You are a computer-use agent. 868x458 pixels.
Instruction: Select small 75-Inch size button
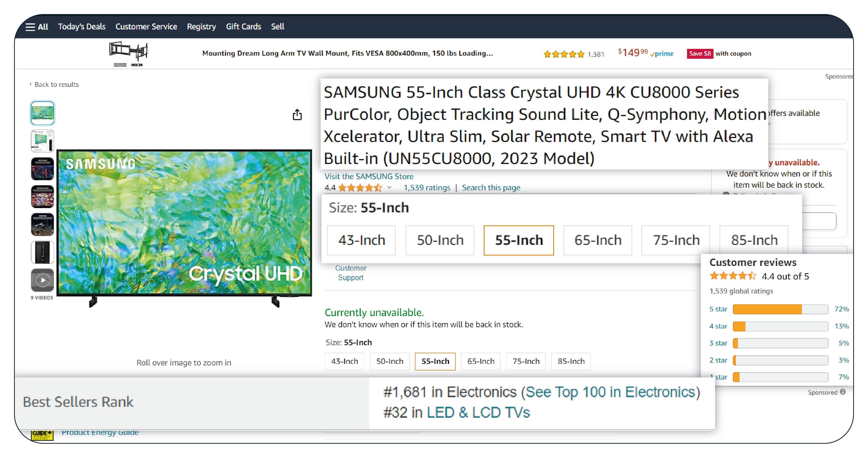pyautogui.click(x=526, y=361)
